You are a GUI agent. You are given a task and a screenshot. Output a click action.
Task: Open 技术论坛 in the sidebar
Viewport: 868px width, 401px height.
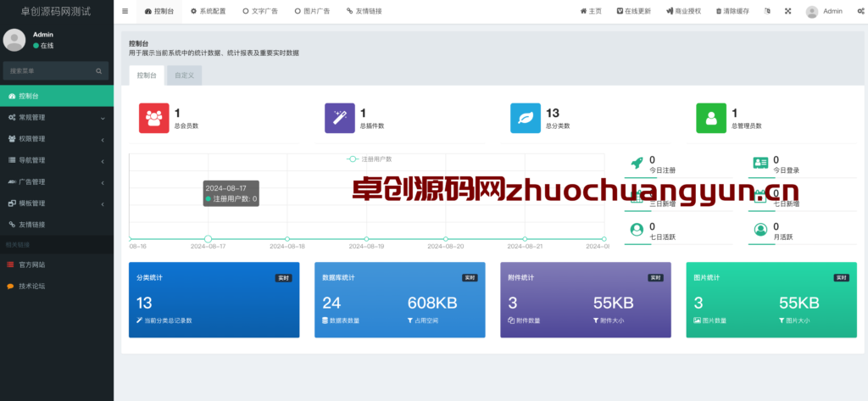pos(57,287)
